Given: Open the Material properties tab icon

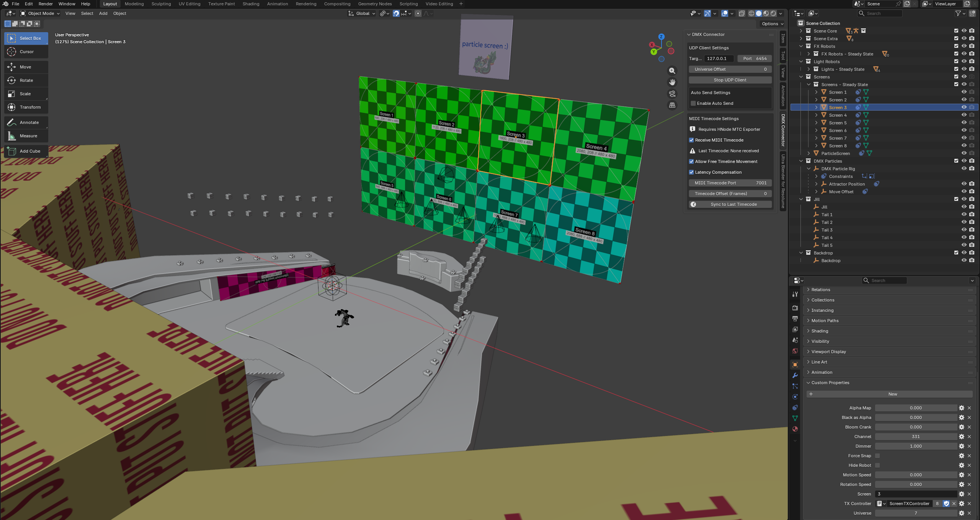Looking at the screenshot, I should coord(795,429).
